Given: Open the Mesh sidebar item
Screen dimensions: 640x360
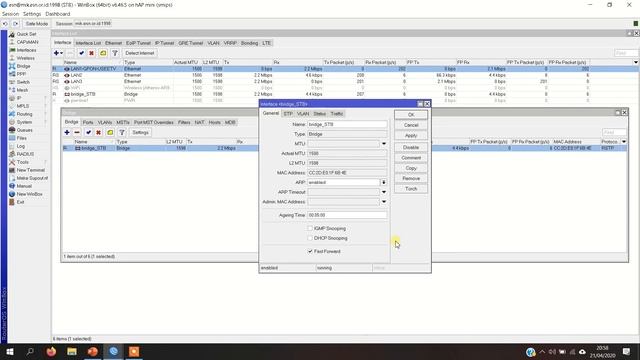Looking at the screenshot, I should tap(22, 90).
